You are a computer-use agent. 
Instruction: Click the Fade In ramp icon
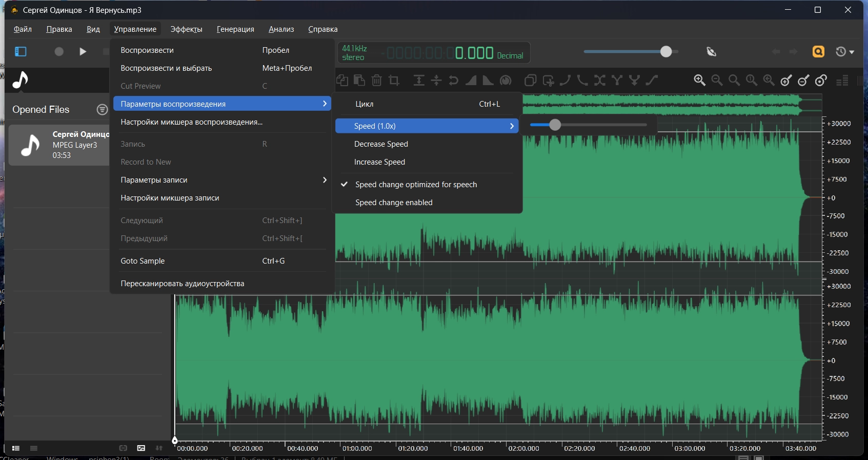471,80
